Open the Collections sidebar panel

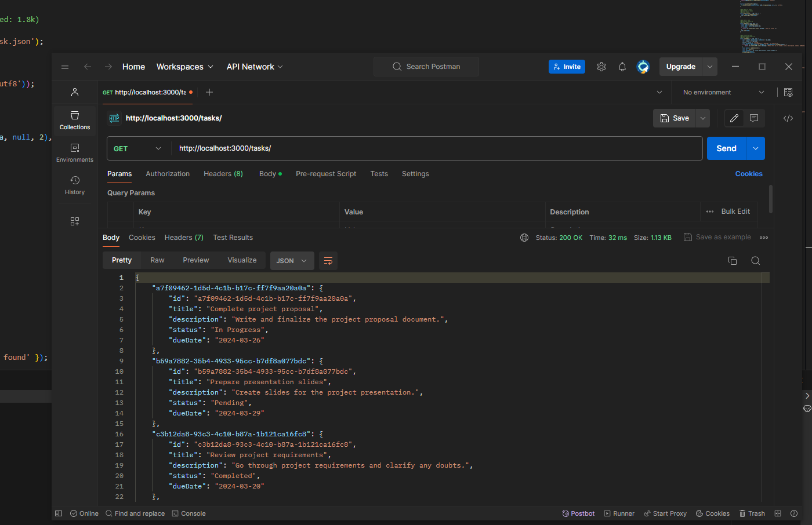pos(75,121)
